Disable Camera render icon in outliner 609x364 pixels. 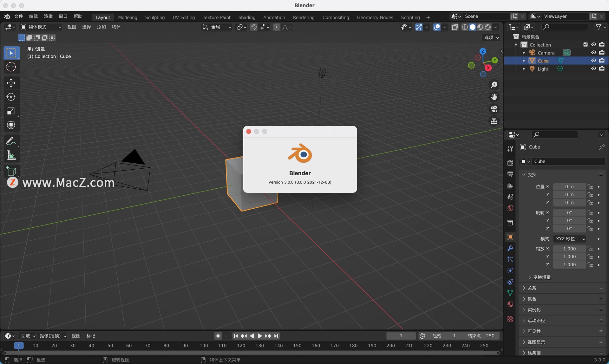tap(602, 53)
